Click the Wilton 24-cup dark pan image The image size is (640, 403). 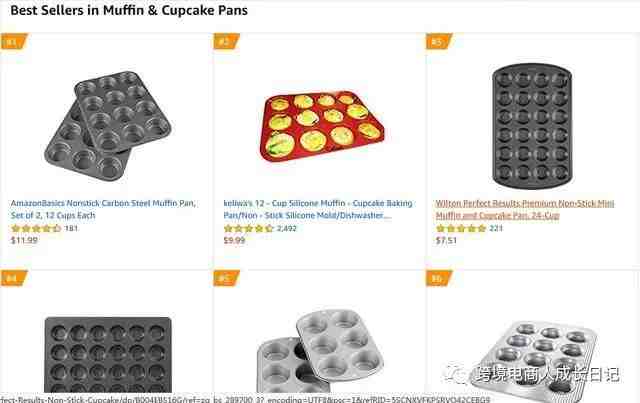tap(532, 126)
